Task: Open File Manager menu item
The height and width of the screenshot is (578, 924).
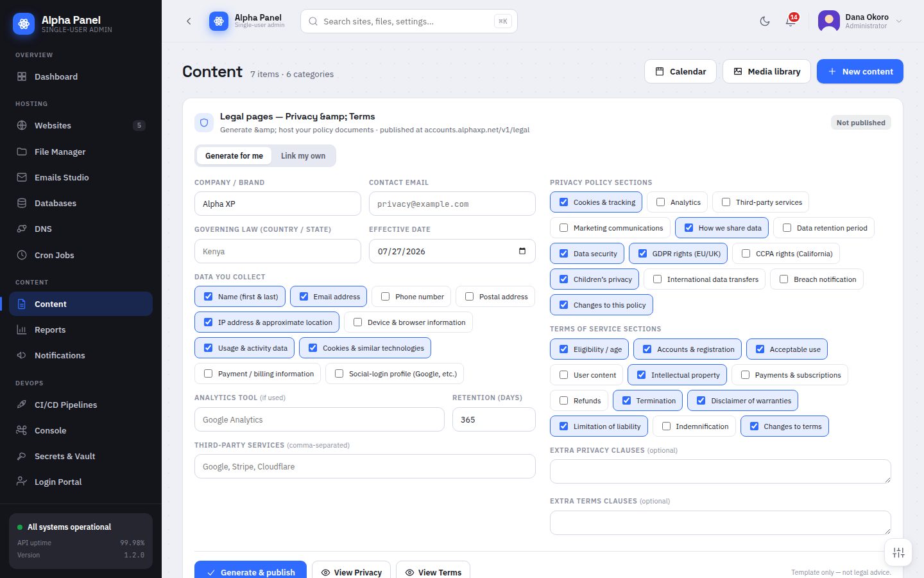Action: coord(81,152)
